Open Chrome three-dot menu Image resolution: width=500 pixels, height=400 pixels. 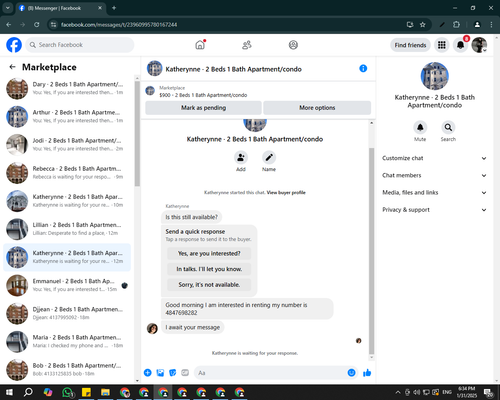point(491,25)
